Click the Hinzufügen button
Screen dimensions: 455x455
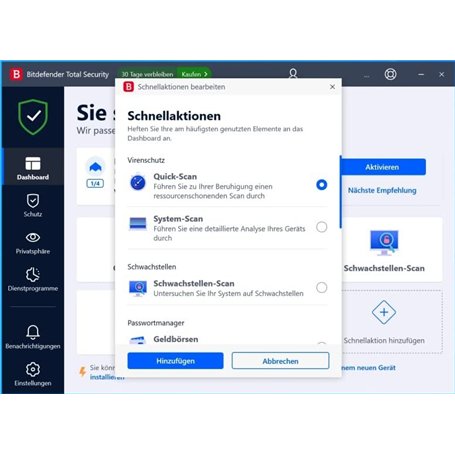pyautogui.click(x=175, y=361)
